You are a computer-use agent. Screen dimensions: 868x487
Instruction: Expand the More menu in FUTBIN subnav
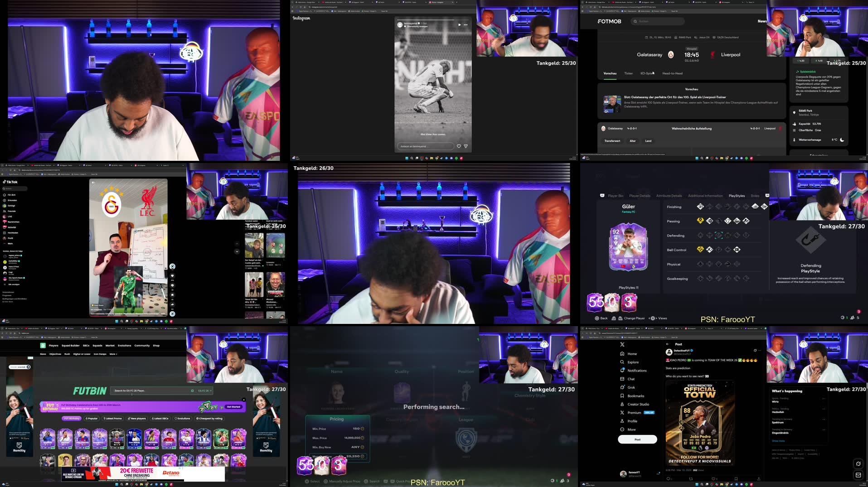coord(112,354)
